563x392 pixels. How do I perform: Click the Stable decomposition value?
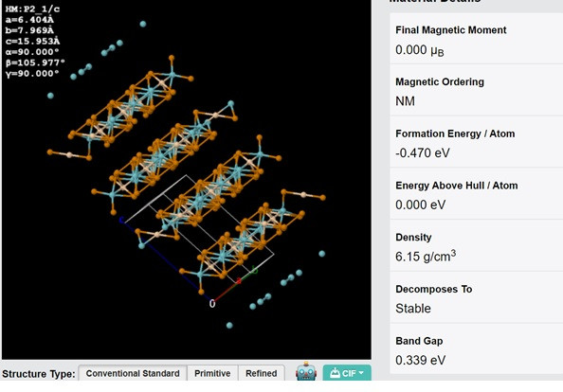(413, 309)
